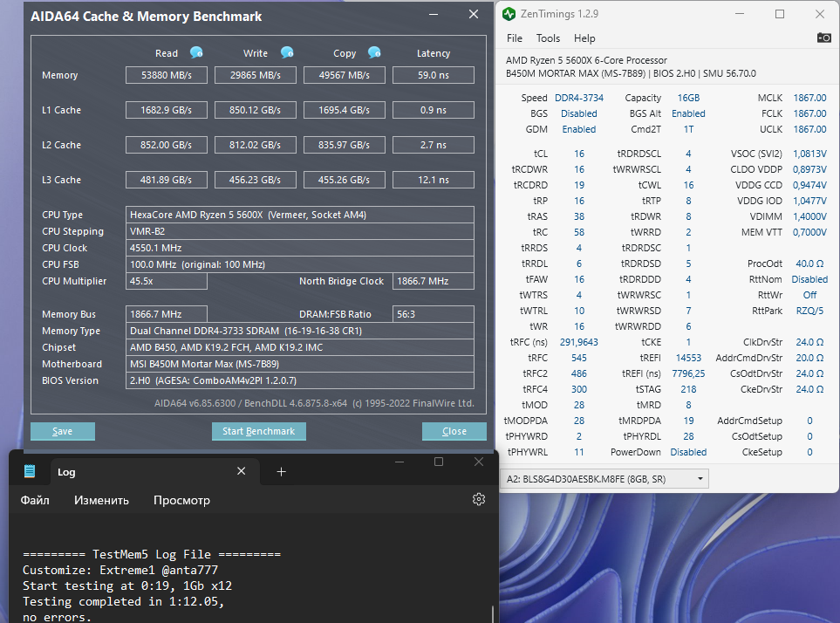Viewport: 840px width, 623px height.
Task: Click the L1 Cache Read 1682.9 GB/s field
Action: tap(167, 110)
